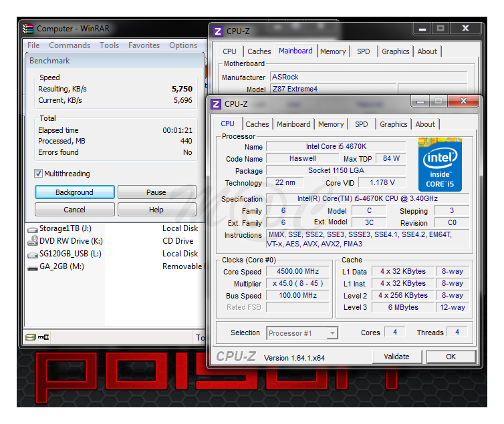Open the Processor #1 selection dropdown
The height and width of the screenshot is (424, 504).
333,333
